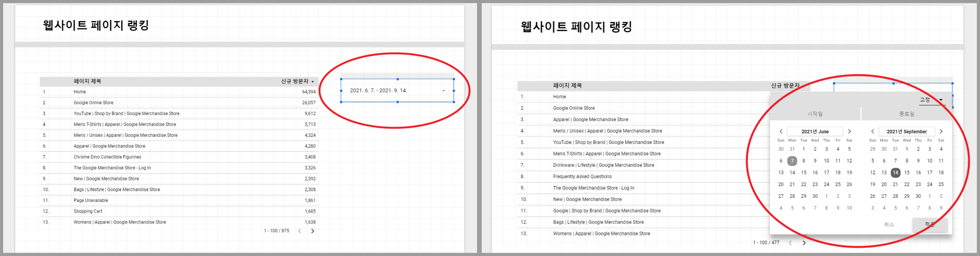Select Drinkware | Lifestyle | Google Merchandise Store row
The width and height of the screenshot is (980, 256).
[644, 165]
